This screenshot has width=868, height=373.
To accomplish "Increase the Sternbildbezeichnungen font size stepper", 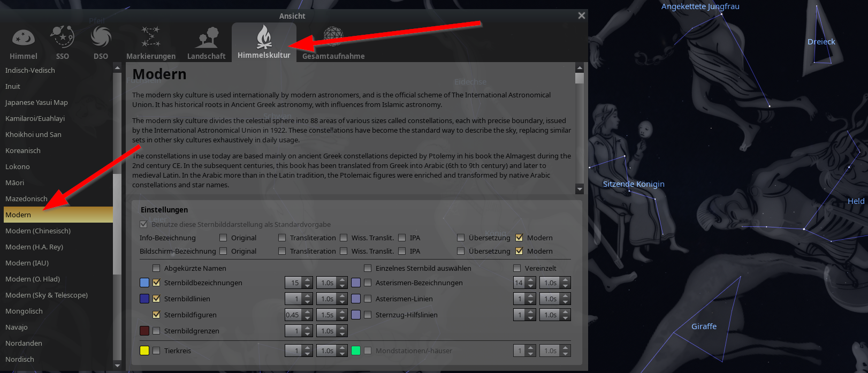I will pos(307,280).
